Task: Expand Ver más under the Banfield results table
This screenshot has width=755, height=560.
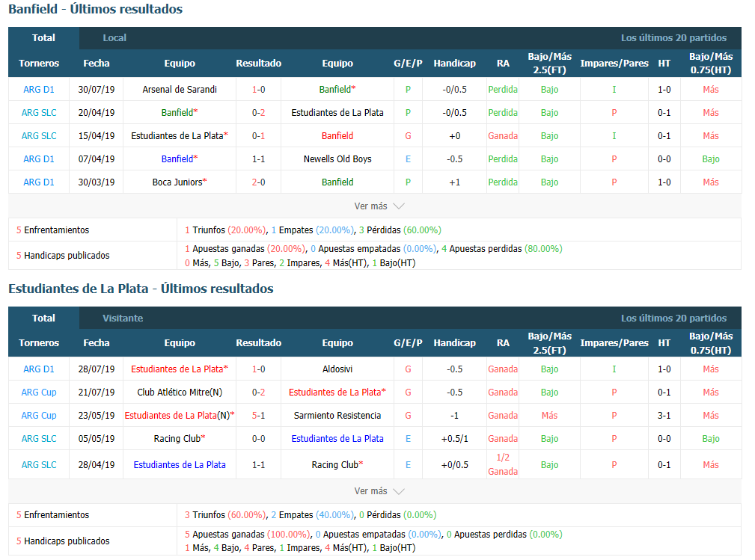Action: 379,206
